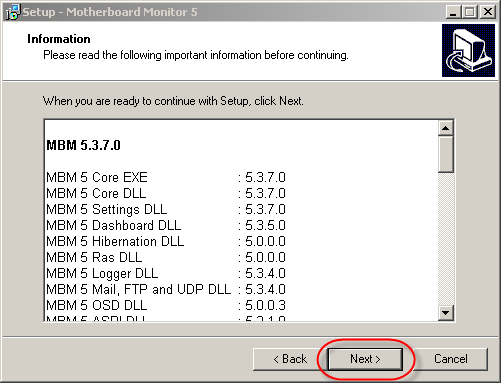Click the setup icon in the title bar
Image resolution: width=501 pixels, height=383 pixels.
[x=13, y=12]
